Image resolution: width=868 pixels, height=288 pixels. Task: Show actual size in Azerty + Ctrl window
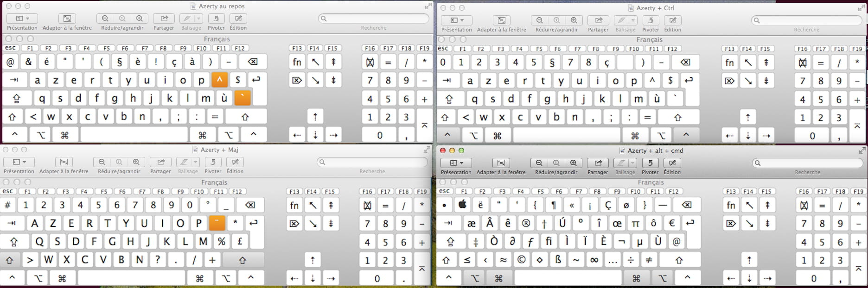click(x=557, y=20)
